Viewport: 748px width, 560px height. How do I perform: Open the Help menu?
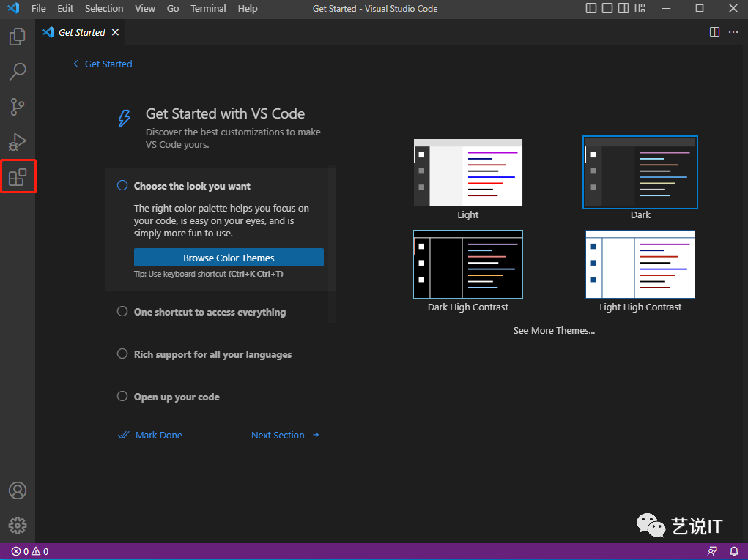248,8
